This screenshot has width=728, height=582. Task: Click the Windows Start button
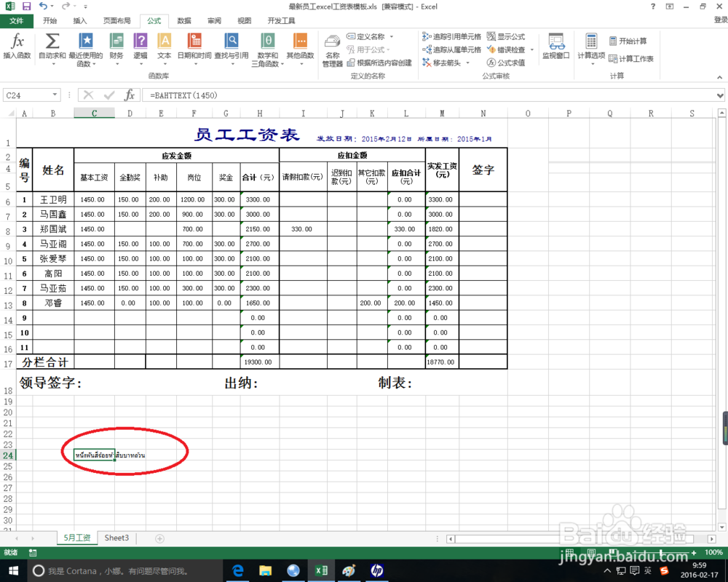tap(13, 571)
